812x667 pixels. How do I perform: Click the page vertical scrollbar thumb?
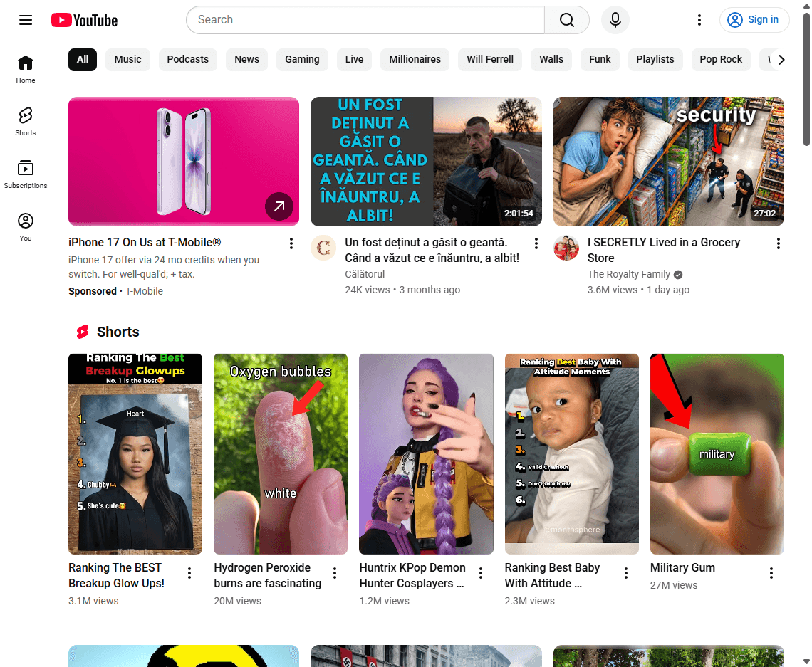[806, 78]
